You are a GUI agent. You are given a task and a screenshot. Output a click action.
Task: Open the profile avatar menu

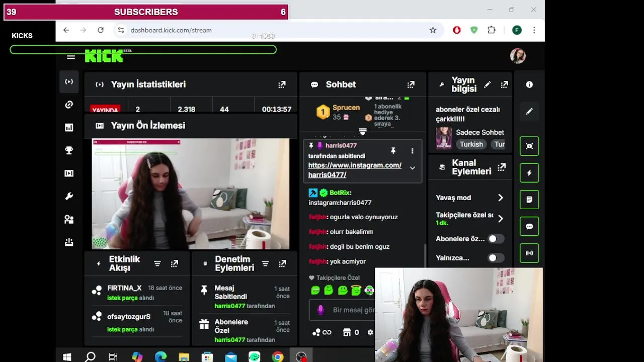(x=518, y=56)
